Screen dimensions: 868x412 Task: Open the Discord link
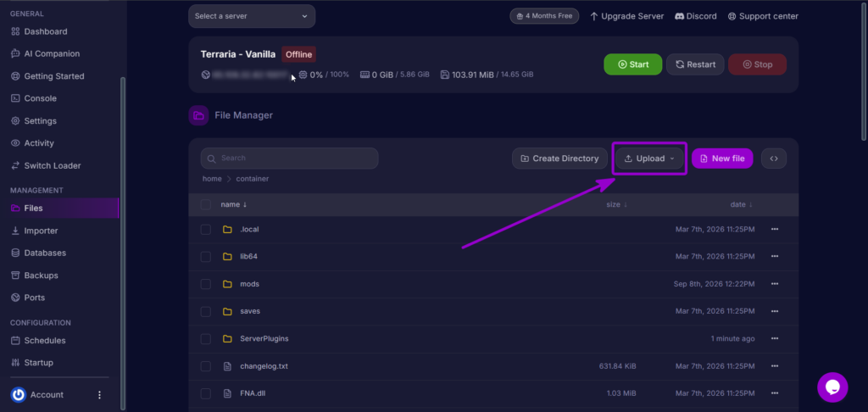[696, 16]
